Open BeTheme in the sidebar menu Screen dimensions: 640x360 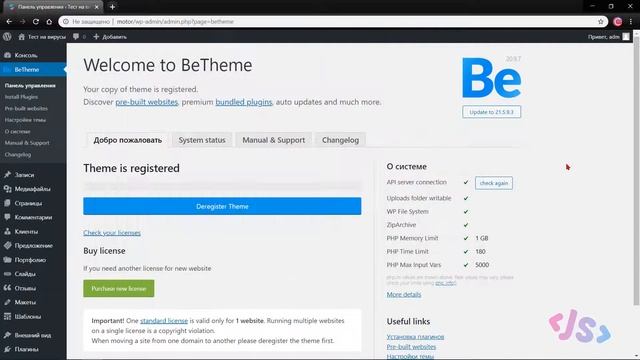tap(33, 70)
